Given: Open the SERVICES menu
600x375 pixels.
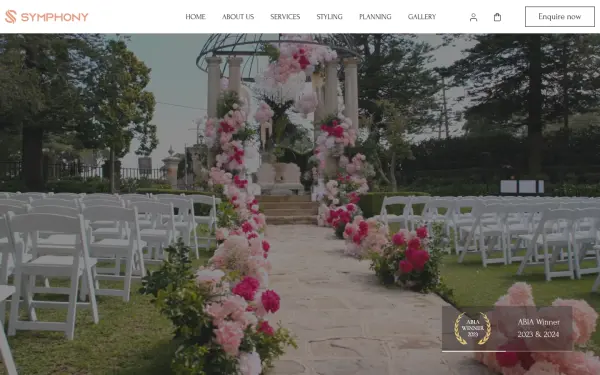Looking at the screenshot, I should click(285, 16).
